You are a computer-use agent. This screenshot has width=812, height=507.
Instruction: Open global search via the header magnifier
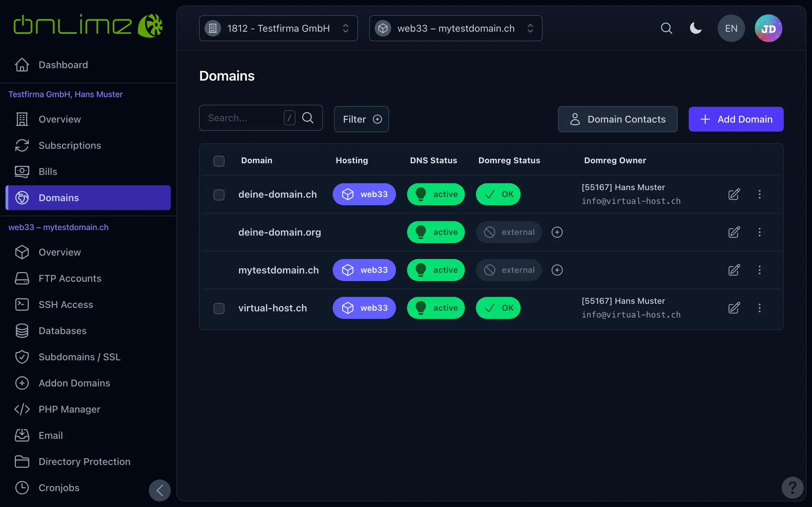[666, 28]
